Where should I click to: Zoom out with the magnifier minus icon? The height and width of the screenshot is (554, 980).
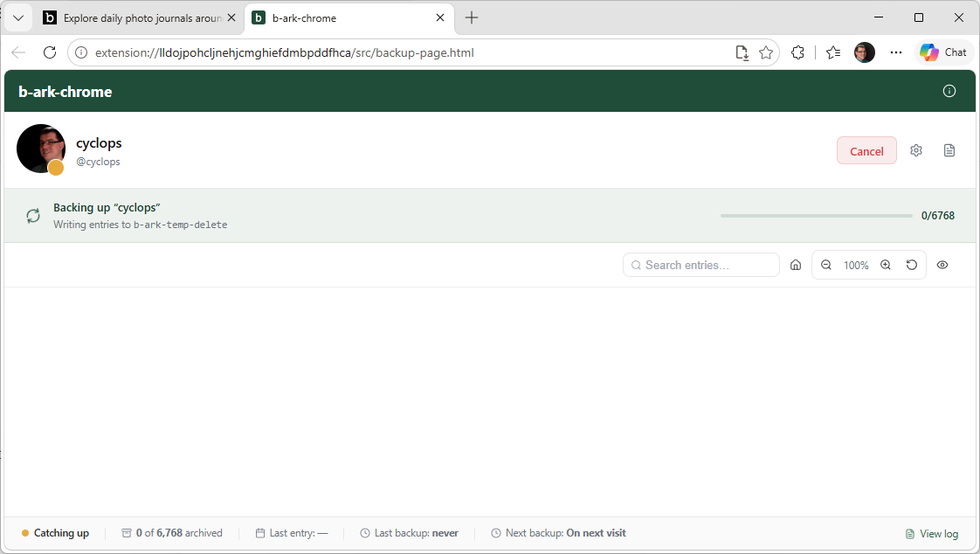click(x=826, y=265)
